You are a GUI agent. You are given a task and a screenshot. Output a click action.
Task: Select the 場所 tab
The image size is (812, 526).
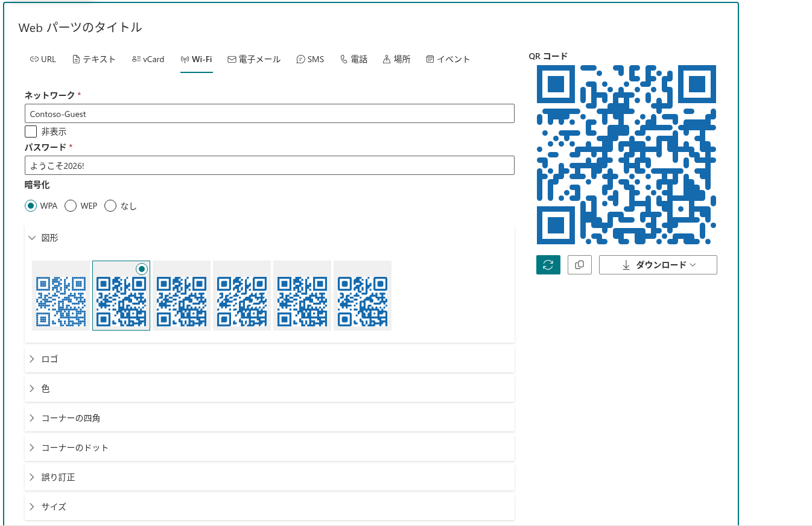pyautogui.click(x=397, y=59)
